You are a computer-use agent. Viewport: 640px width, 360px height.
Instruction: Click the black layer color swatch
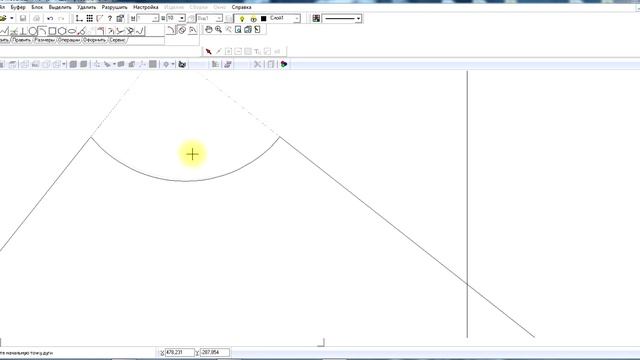coord(263,18)
